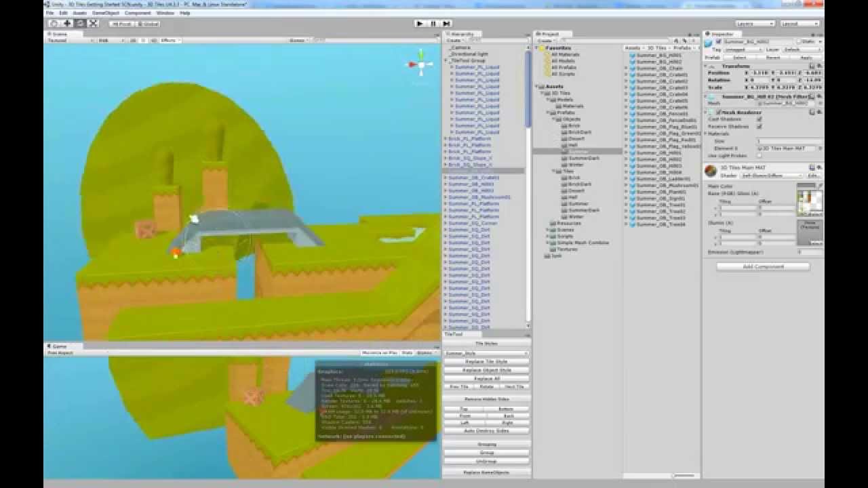Viewport: 868px width, 488px height.
Task: Open the Assets menu
Action: [79, 13]
